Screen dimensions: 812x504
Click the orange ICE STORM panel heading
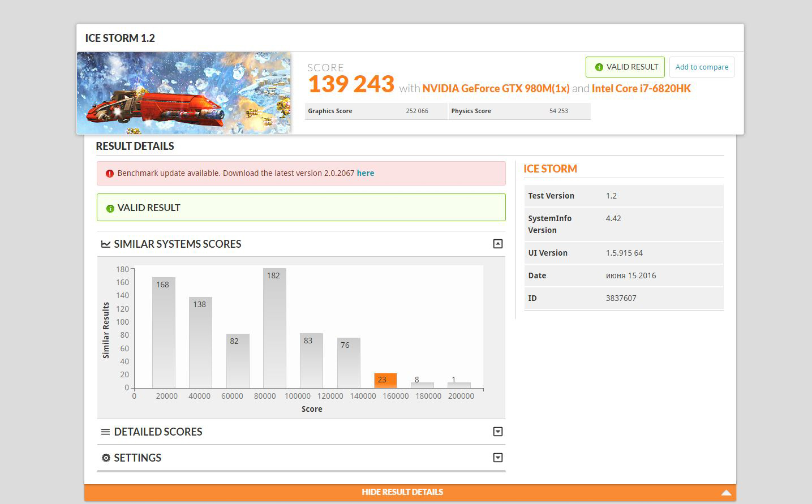[551, 169]
